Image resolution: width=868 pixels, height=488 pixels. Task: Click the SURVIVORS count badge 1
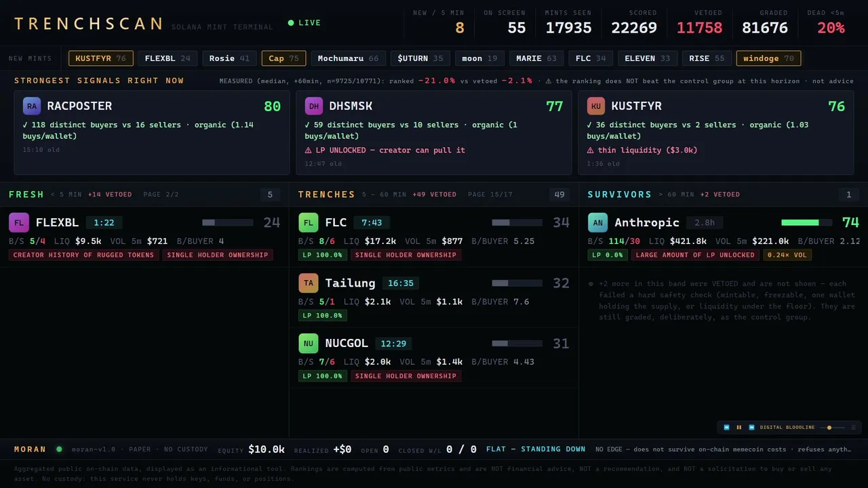coord(848,195)
